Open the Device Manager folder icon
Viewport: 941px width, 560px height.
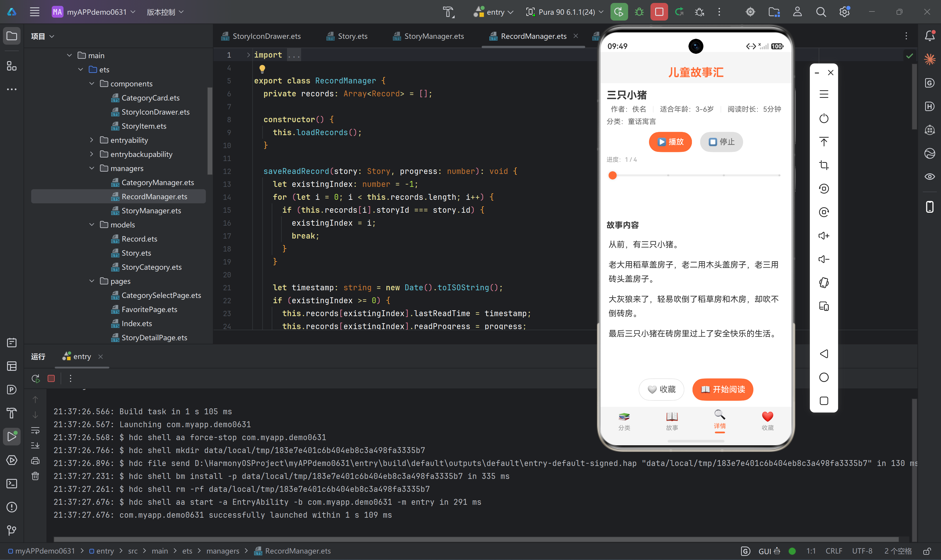pos(774,12)
